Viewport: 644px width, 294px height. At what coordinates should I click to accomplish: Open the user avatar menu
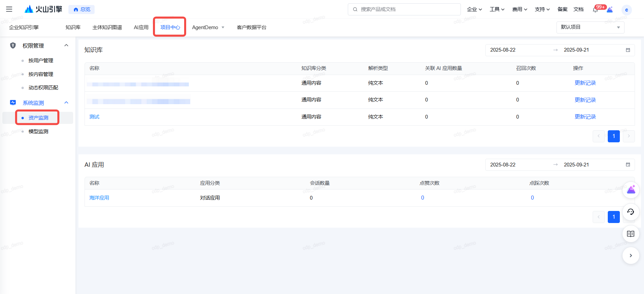(x=627, y=10)
